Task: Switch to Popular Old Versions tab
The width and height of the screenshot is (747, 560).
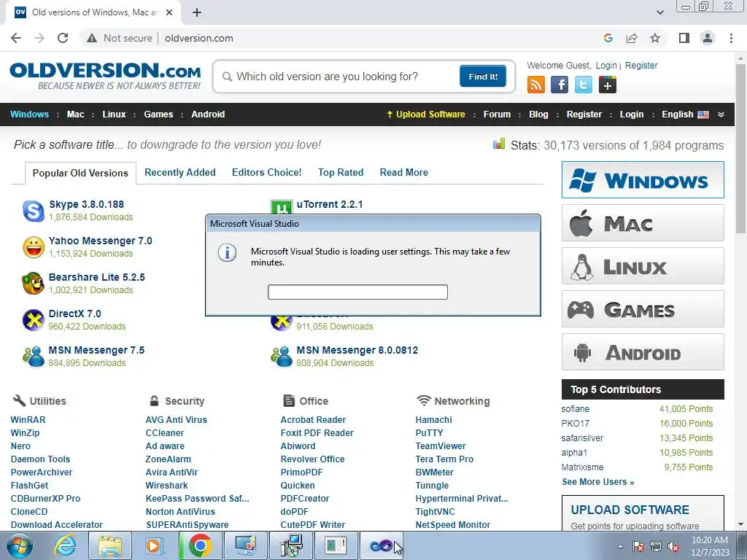Action: pyautogui.click(x=80, y=173)
